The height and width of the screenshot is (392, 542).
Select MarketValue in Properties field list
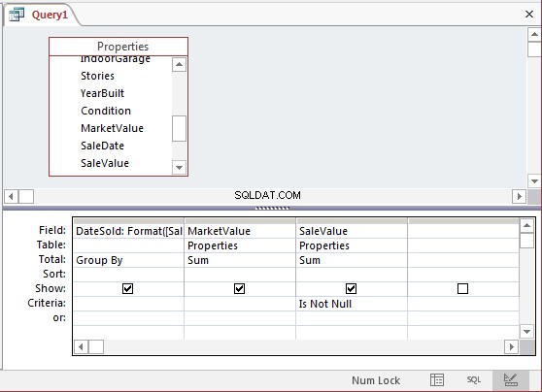[x=112, y=128]
